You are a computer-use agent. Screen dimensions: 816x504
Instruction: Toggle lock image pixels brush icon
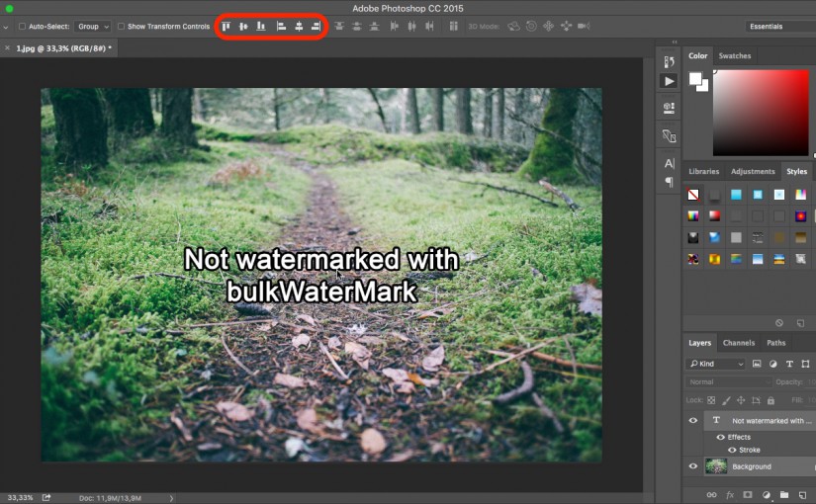(x=726, y=400)
